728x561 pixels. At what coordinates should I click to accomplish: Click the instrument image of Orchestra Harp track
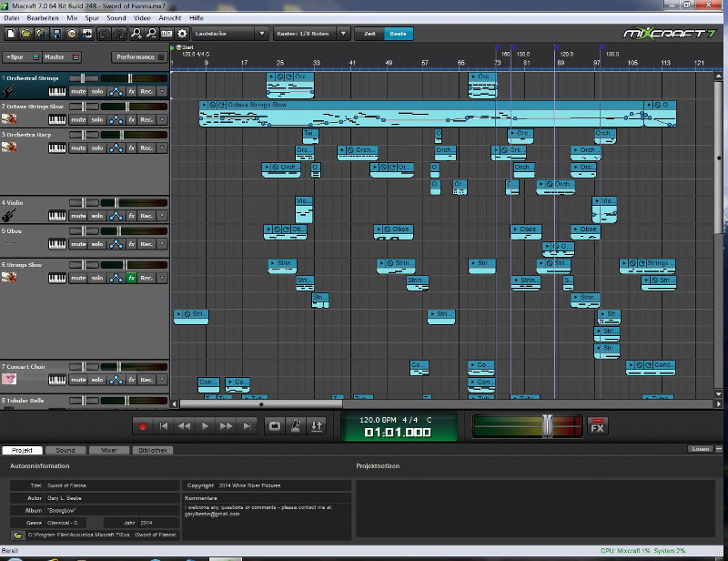[9, 147]
